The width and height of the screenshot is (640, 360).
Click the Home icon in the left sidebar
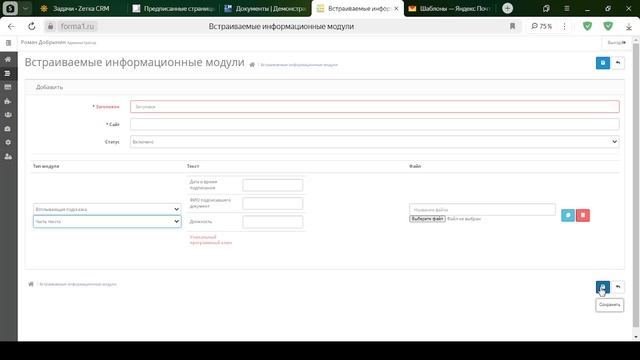[x=8, y=60]
